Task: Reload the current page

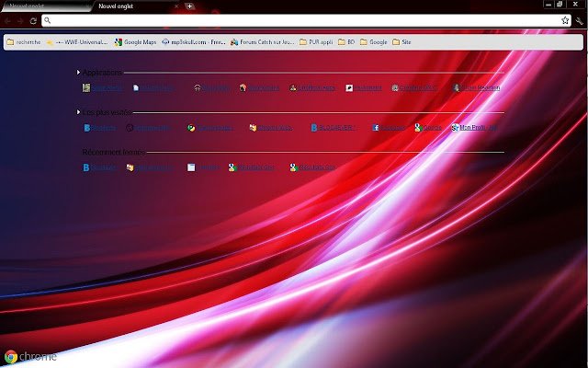Action: [x=33, y=21]
